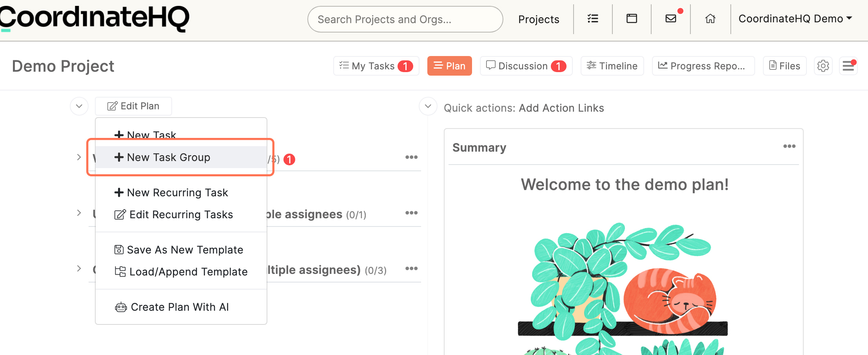Click the Demo Project title

63,66
